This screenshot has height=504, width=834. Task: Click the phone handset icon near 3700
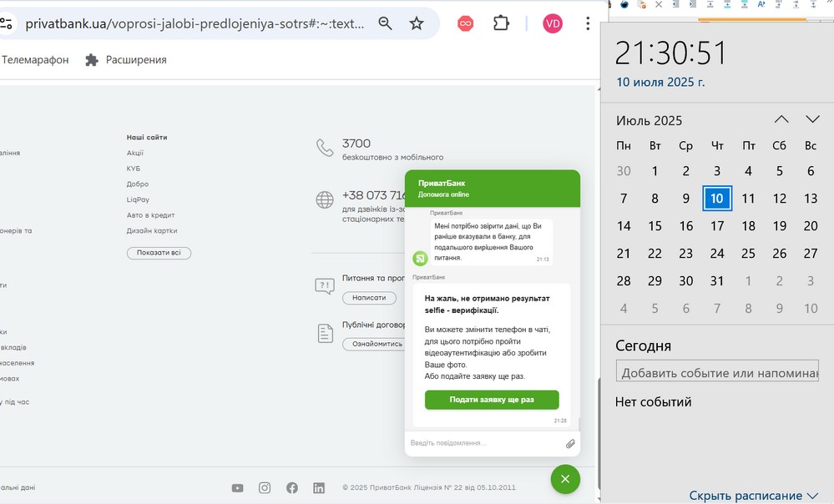coord(325,149)
